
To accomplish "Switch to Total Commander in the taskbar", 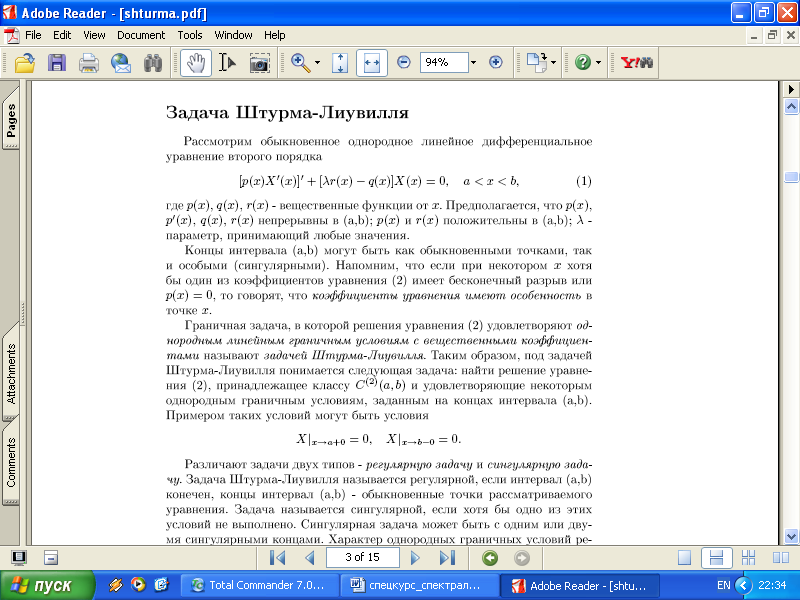I will click(x=260, y=586).
